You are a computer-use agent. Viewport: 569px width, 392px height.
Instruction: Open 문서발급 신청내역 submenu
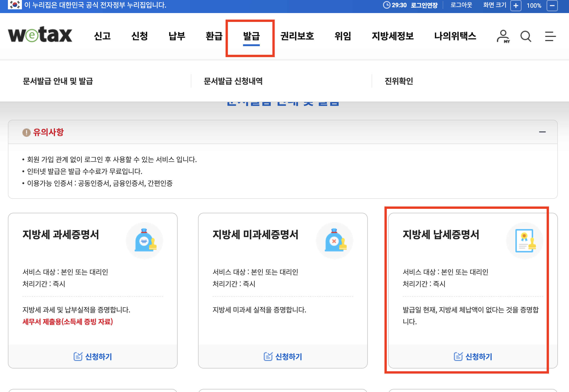pyautogui.click(x=233, y=81)
